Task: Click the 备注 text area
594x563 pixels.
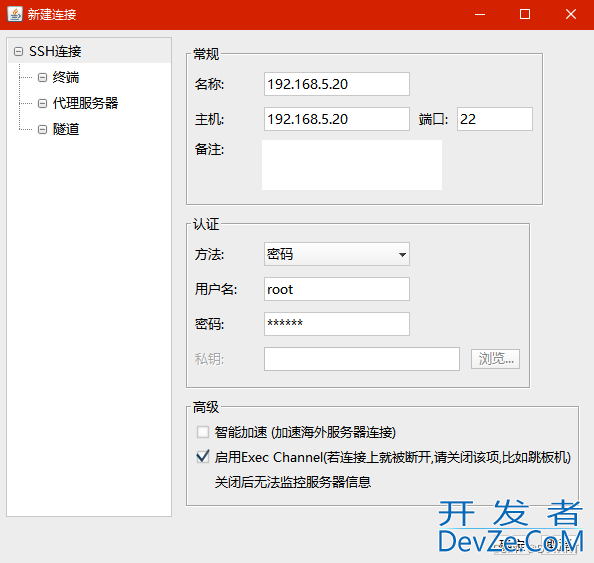Action: click(352, 165)
